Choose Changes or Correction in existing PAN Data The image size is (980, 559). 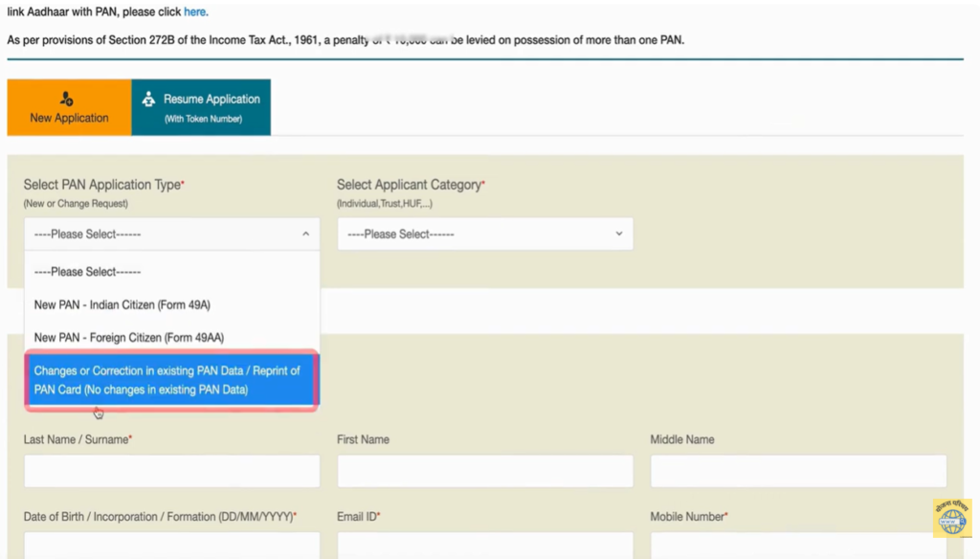(x=172, y=380)
